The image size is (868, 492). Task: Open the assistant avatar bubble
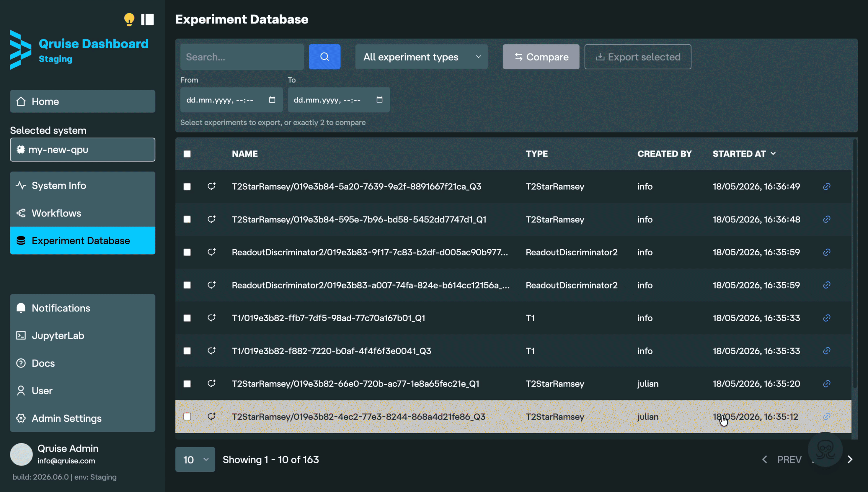coord(825,450)
